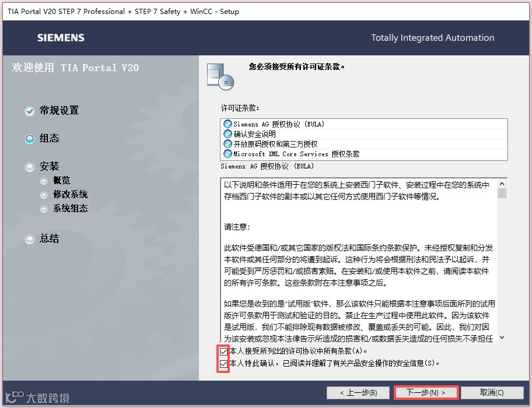Click the license text scrollbar thumb
This screenshot has height=408, width=532.
pyautogui.click(x=502, y=193)
